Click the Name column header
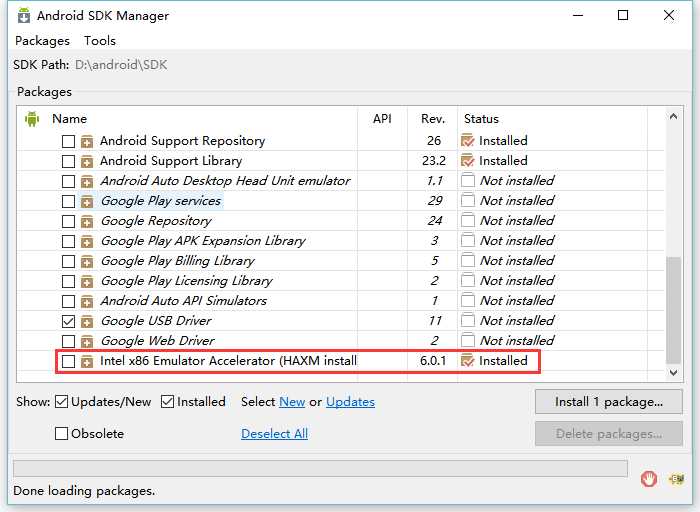This screenshot has width=700, height=512. (x=69, y=119)
